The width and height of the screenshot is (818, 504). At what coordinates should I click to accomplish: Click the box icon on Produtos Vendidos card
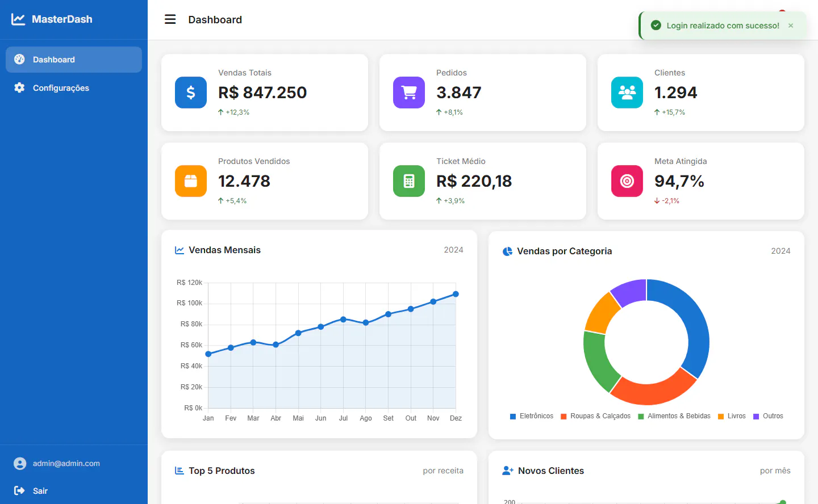[x=191, y=181]
